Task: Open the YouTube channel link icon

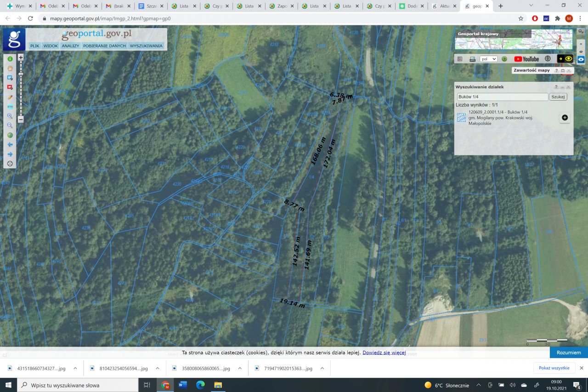Action: click(526, 59)
